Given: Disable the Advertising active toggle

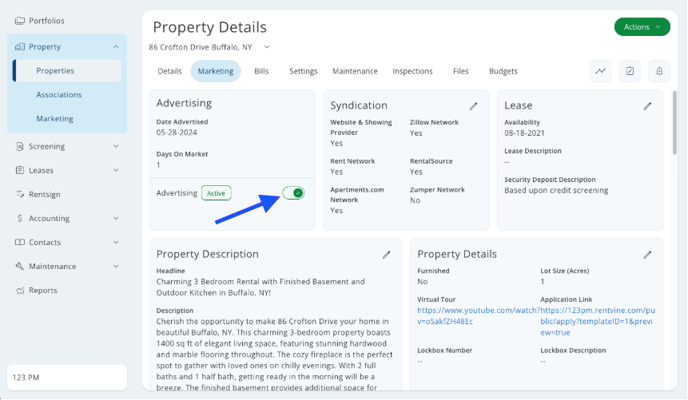Looking at the screenshot, I should (x=293, y=193).
